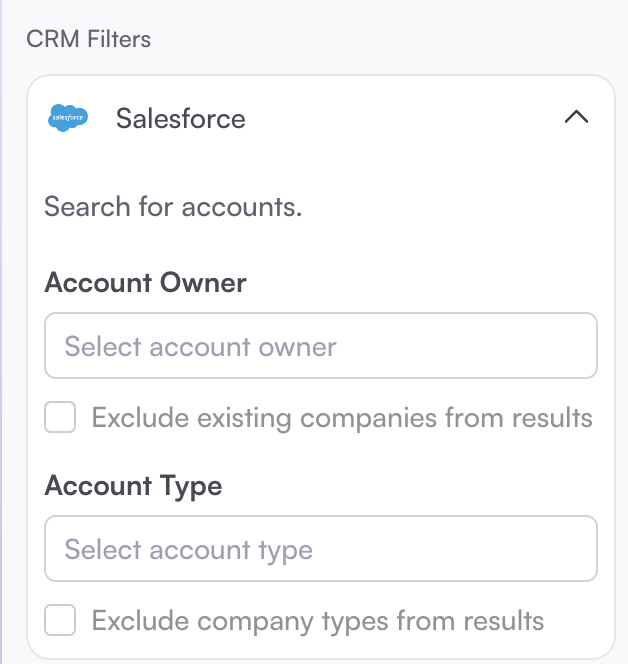Image resolution: width=628 pixels, height=664 pixels.
Task: Click the Salesforce cloud logo icon
Action: pos(68,118)
